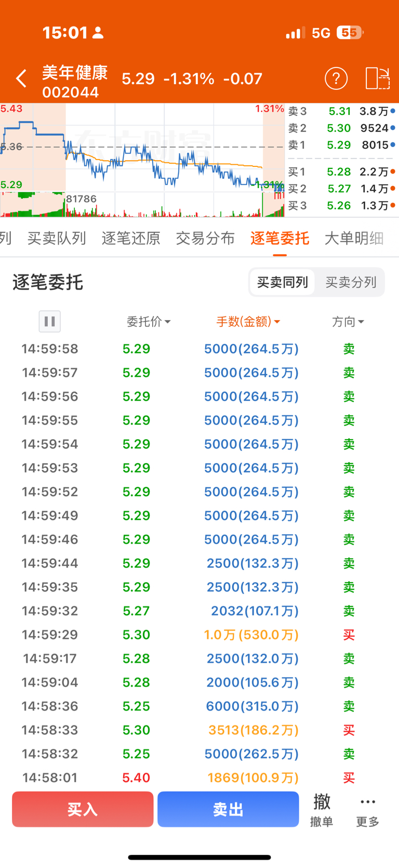
Task: Tap the blue 卖出 button
Action: pos(228,809)
